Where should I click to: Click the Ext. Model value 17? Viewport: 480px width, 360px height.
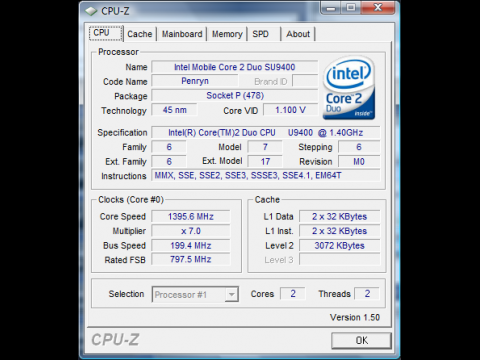(x=265, y=162)
